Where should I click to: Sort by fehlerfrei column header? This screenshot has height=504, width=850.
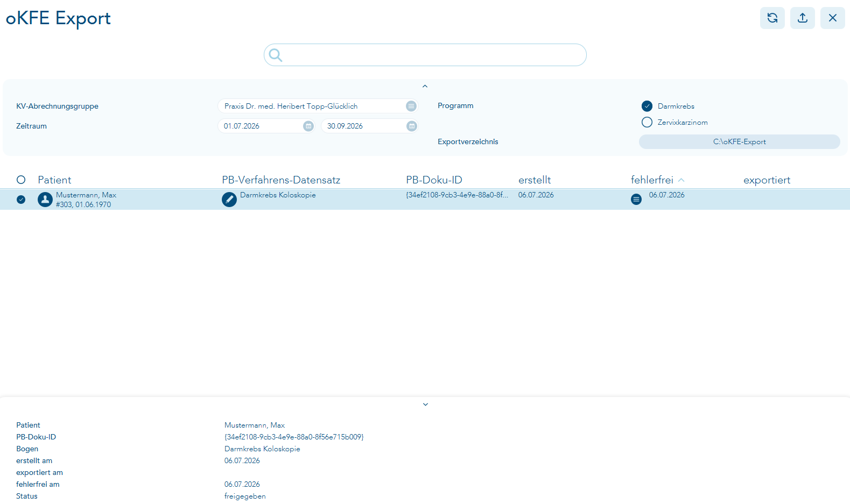click(652, 180)
